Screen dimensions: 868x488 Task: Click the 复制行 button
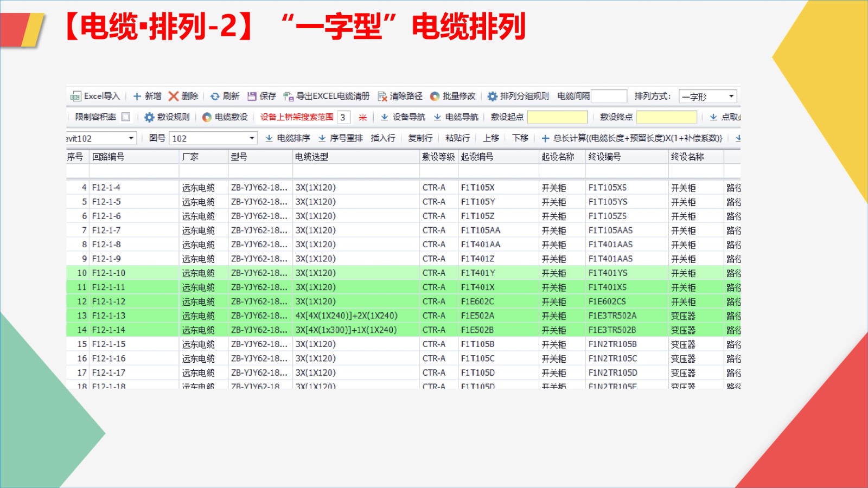(x=420, y=138)
